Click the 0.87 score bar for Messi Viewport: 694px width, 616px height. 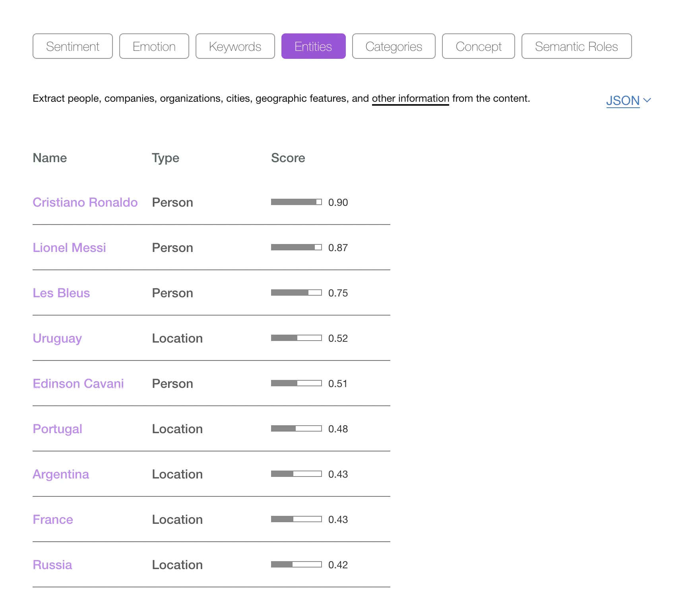click(x=297, y=247)
